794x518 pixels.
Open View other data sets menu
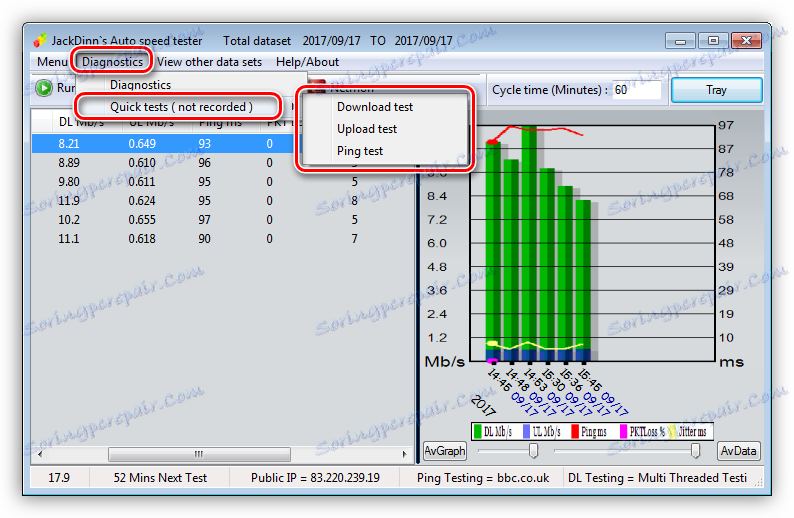(209, 62)
